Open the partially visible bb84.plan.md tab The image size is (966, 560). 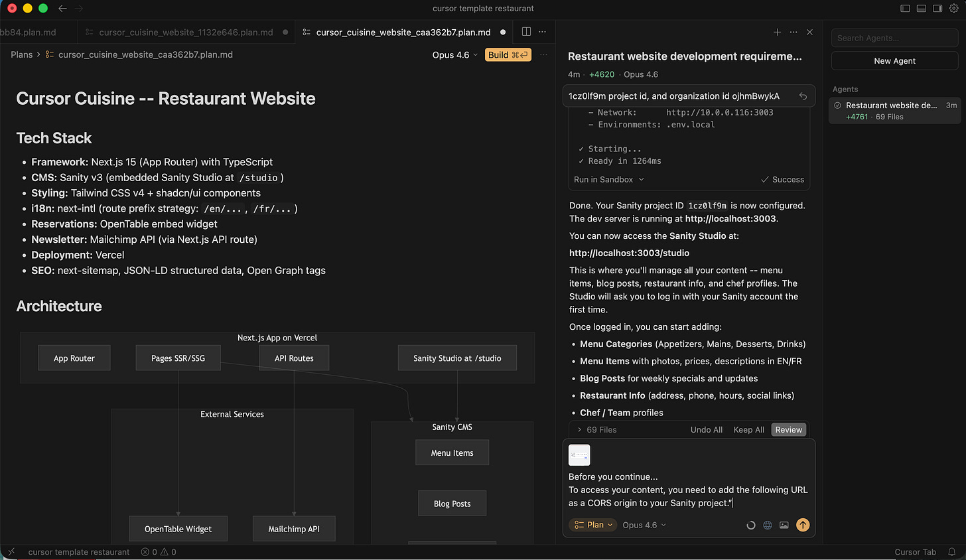click(x=29, y=32)
